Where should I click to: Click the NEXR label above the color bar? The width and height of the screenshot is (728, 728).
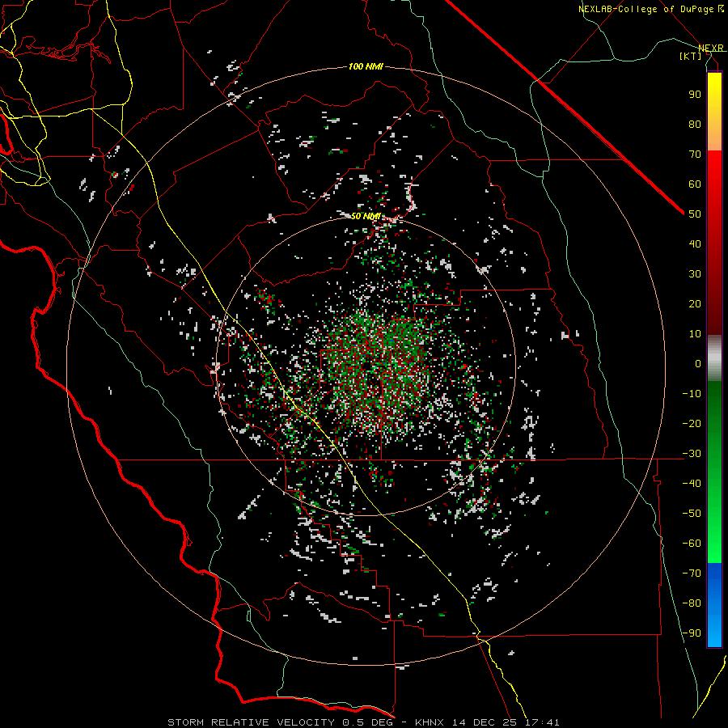coord(711,48)
